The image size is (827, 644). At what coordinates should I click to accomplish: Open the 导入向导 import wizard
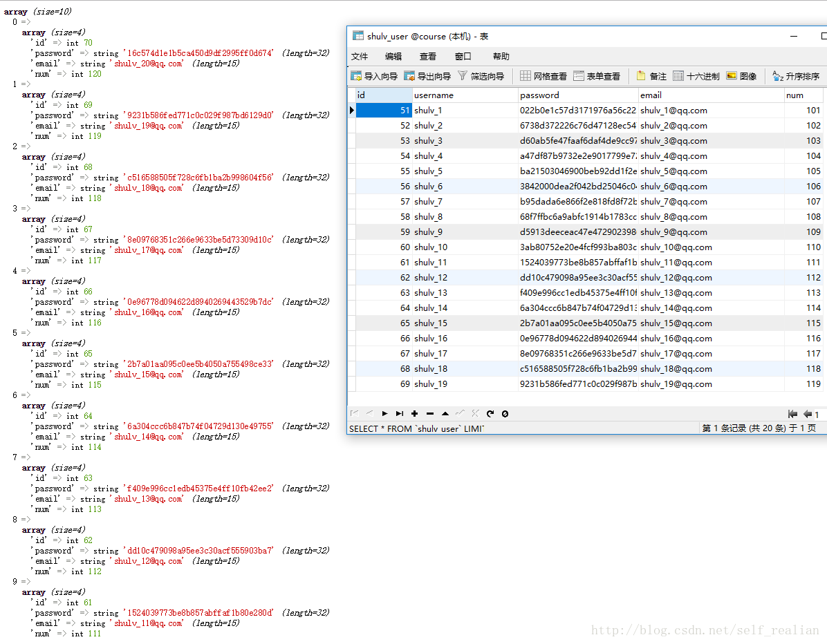375,76
